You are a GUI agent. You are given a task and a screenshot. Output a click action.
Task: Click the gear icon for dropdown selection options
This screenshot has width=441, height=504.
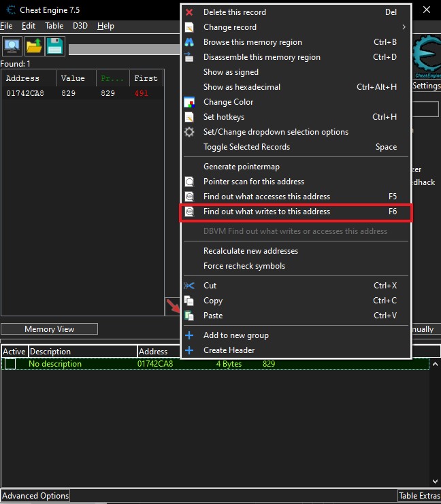click(x=190, y=132)
